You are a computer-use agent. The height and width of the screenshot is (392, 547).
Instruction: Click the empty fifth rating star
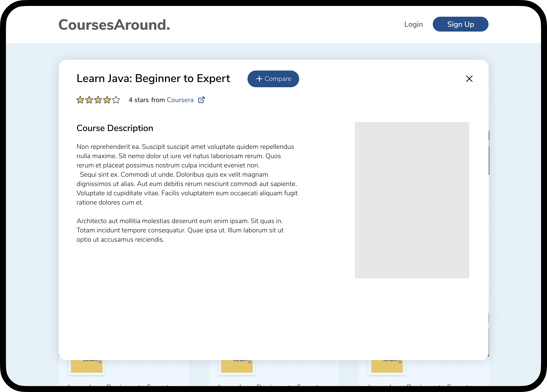pos(116,100)
